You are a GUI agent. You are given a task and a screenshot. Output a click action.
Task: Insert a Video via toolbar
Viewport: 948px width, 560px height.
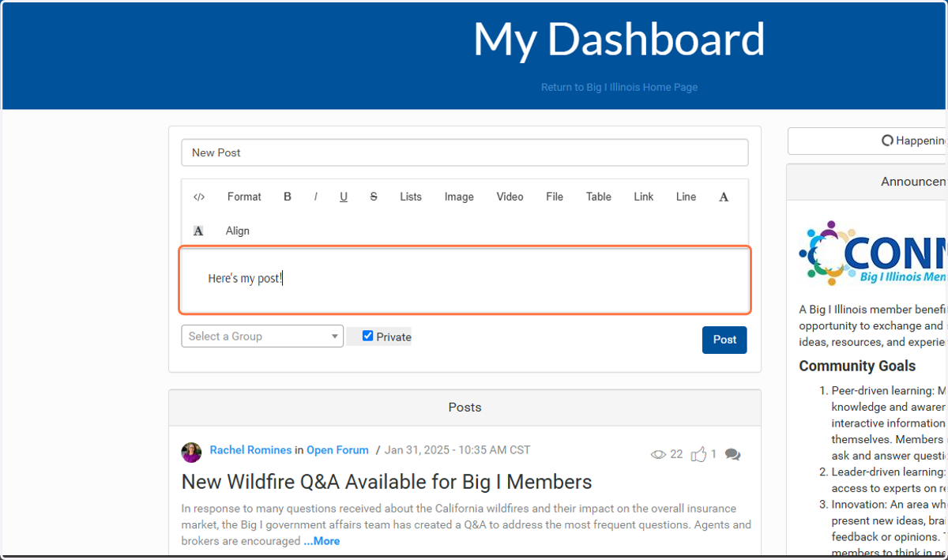[510, 197]
